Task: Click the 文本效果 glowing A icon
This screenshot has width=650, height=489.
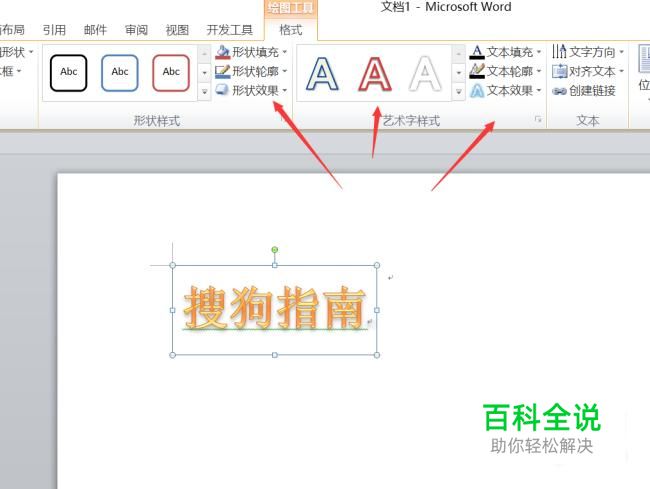Action: coord(477,90)
